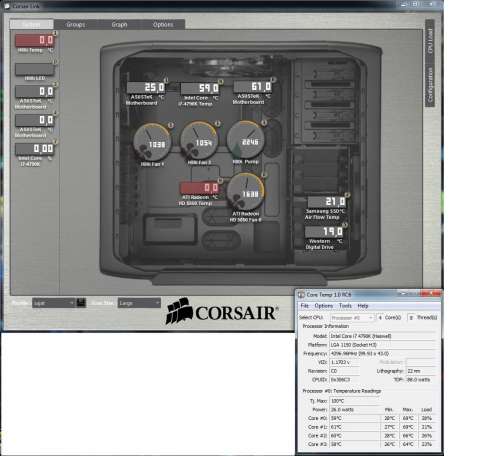The height and width of the screenshot is (456, 500).
Task: Click the 59.0 Intel Core temperature readout
Action: tap(200, 88)
